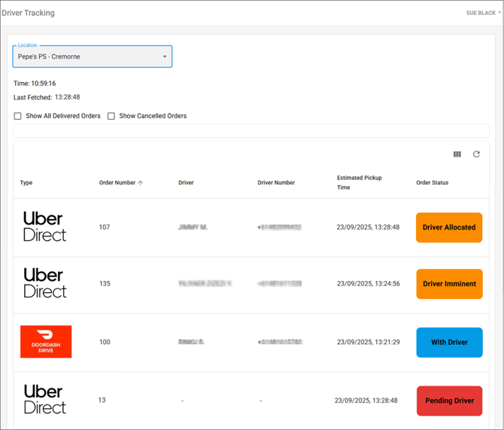Sort by Estimated Pickup Time column
This screenshot has height=430, width=504.
[x=359, y=182]
